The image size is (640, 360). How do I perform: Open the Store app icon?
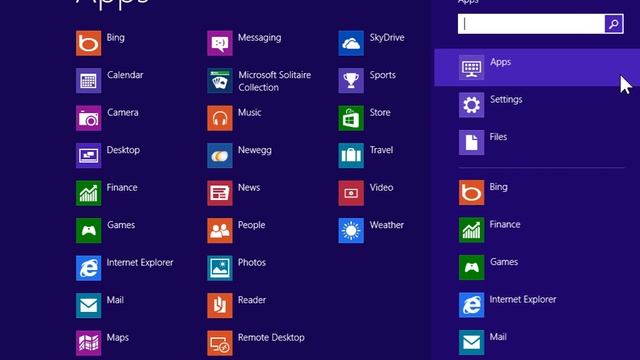351,118
